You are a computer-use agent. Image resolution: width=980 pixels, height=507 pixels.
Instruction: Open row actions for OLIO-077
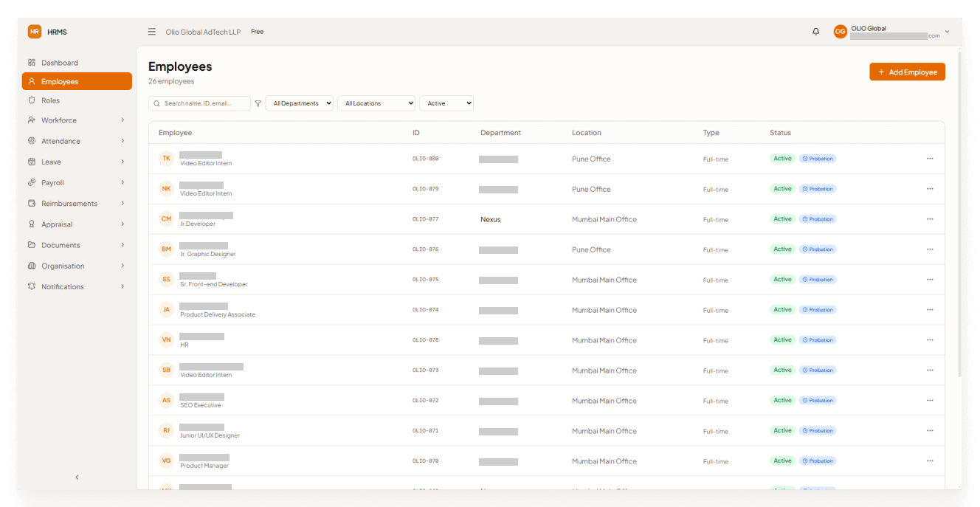point(930,219)
